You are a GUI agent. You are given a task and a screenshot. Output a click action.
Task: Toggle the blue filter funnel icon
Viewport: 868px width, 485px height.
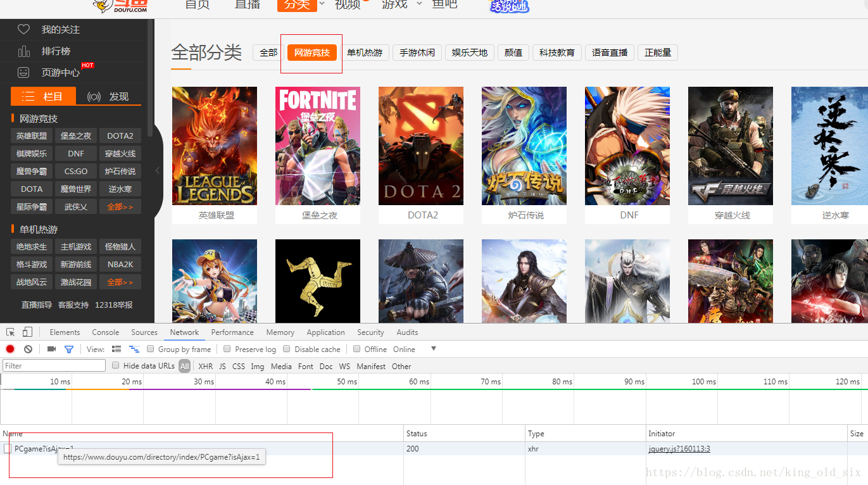(69, 349)
